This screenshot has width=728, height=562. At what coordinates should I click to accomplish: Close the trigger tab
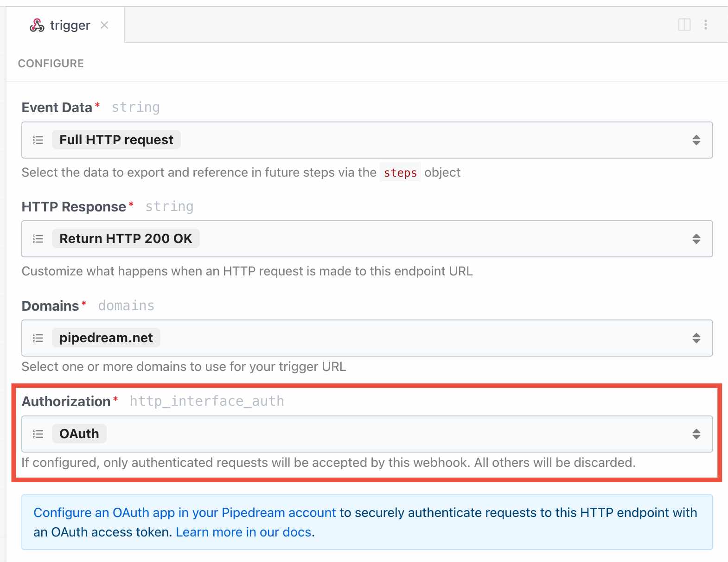point(104,25)
